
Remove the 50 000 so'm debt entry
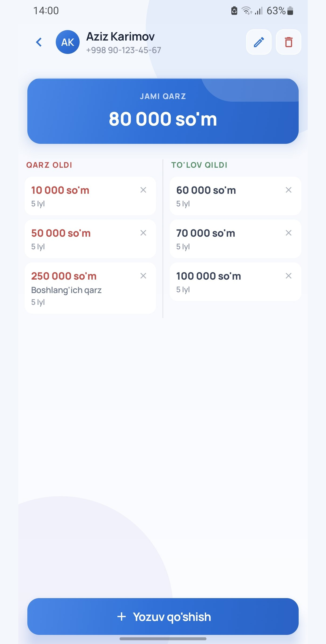pos(143,233)
